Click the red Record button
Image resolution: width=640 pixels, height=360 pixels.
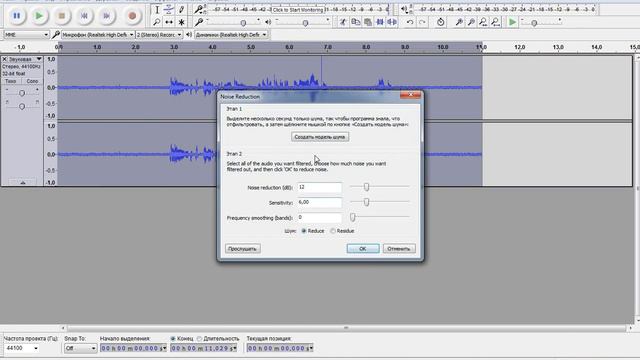(132, 16)
